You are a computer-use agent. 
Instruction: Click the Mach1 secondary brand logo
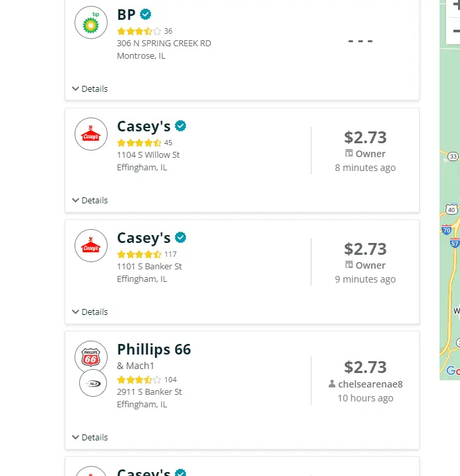coord(93,384)
